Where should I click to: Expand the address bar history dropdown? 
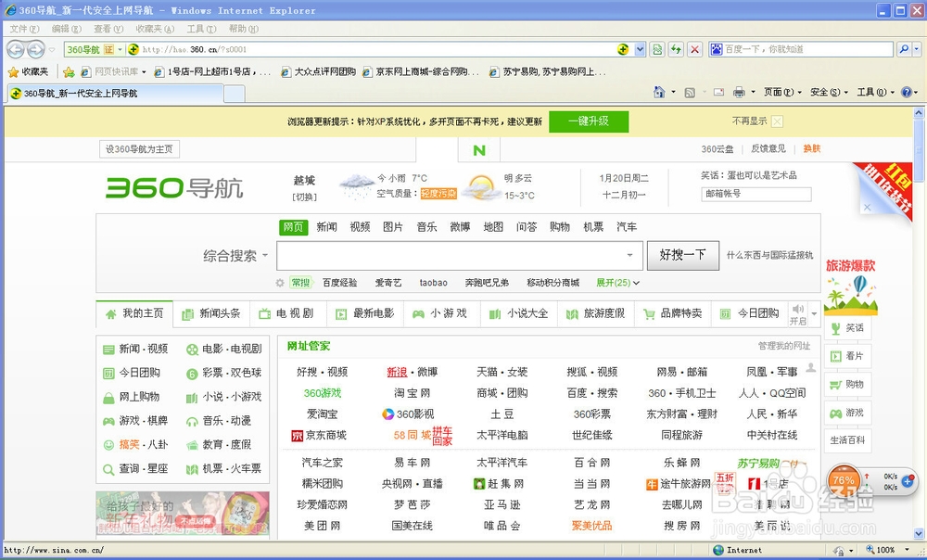pyautogui.click(x=640, y=50)
